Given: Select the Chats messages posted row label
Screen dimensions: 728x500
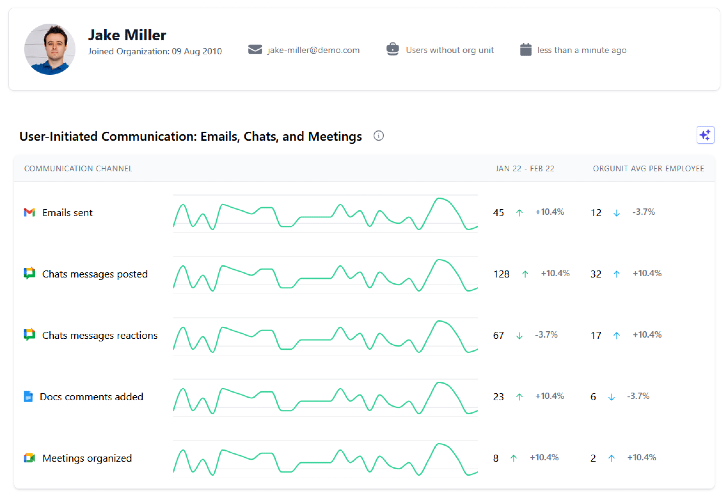Looking at the screenshot, I should point(95,274).
